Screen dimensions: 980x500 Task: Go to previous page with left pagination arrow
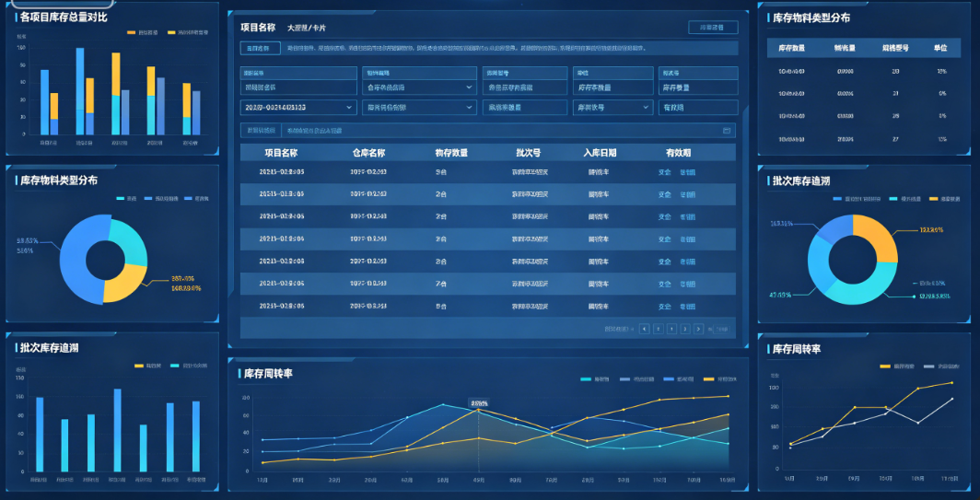click(645, 329)
